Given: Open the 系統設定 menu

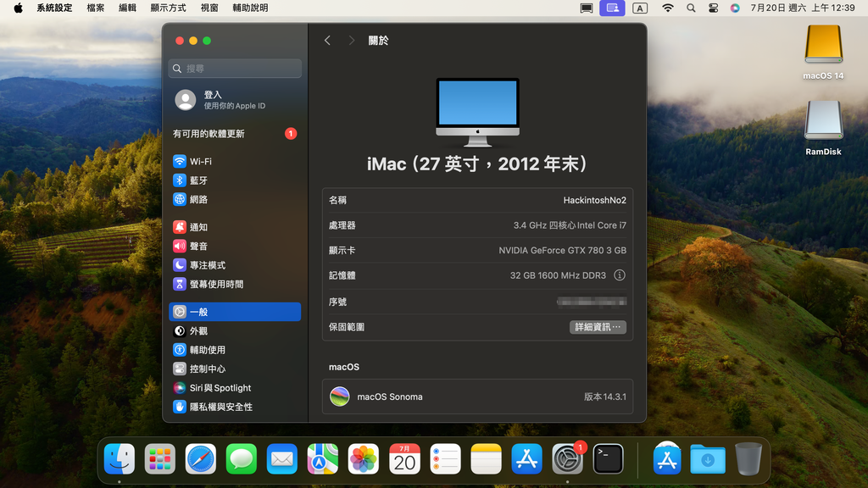Looking at the screenshot, I should click(54, 8).
